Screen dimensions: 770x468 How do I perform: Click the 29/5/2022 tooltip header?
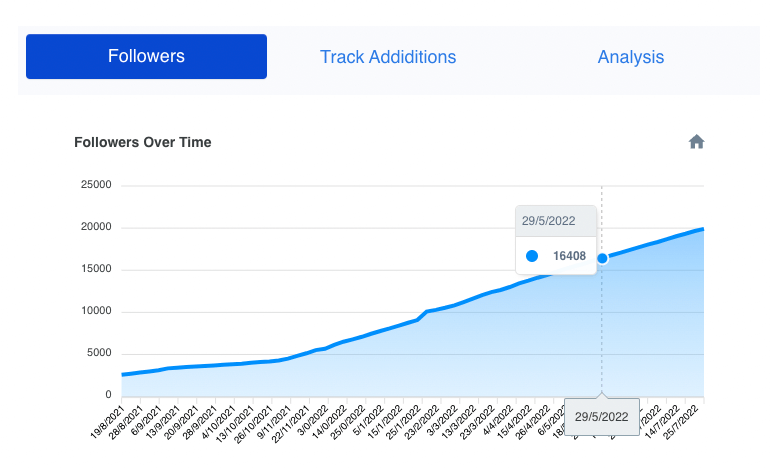tap(549, 221)
